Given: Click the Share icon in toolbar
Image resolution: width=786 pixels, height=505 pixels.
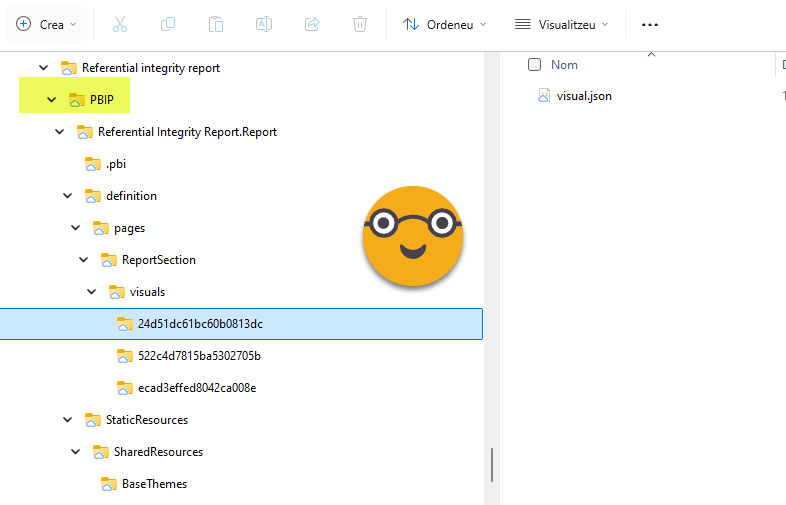Looking at the screenshot, I should coord(312,24).
